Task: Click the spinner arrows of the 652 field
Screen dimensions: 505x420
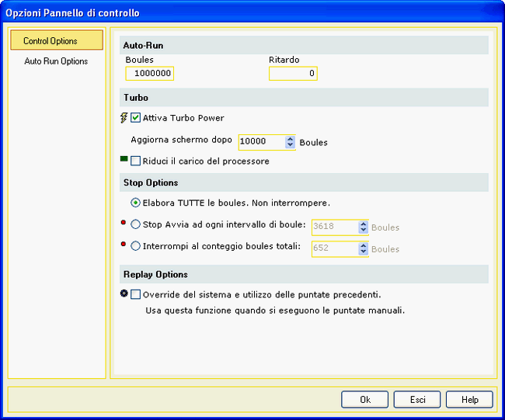Action: 363,248
